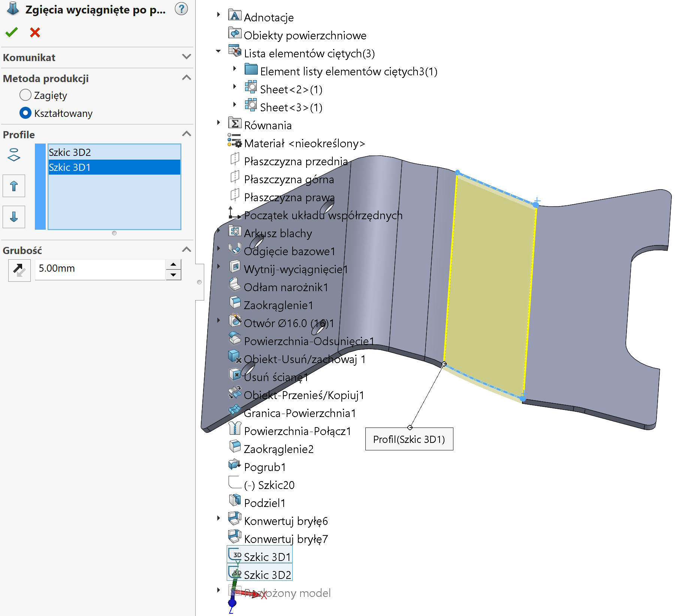This screenshot has width=676, height=616.
Task: Move selected profile down in list
Action: coord(14,217)
